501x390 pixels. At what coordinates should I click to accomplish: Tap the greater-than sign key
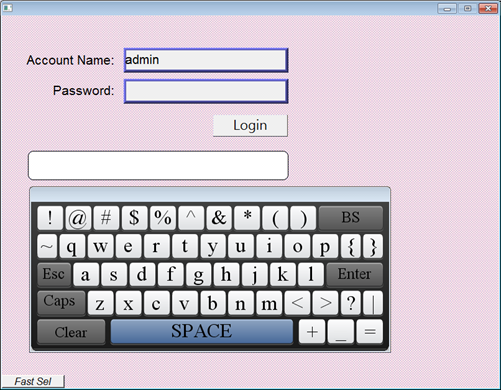(x=326, y=303)
